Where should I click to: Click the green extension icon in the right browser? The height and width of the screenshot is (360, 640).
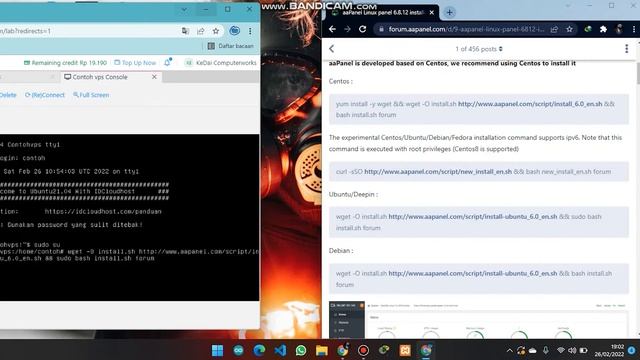[588, 29]
